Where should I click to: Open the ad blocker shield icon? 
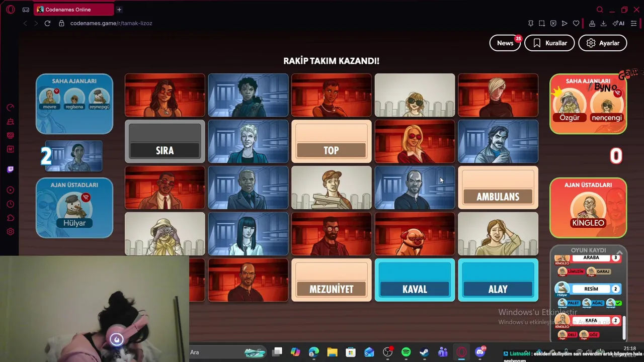pos(553,23)
